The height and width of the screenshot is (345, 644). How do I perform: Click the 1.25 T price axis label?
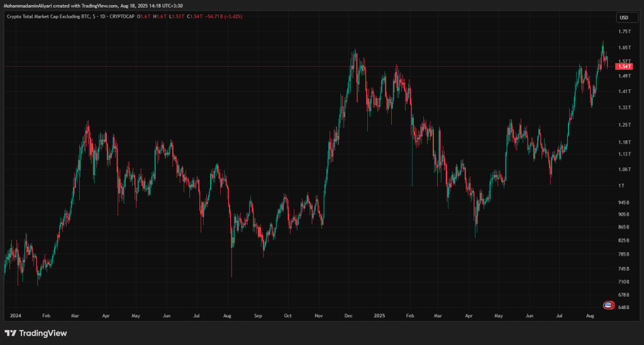tap(625, 125)
